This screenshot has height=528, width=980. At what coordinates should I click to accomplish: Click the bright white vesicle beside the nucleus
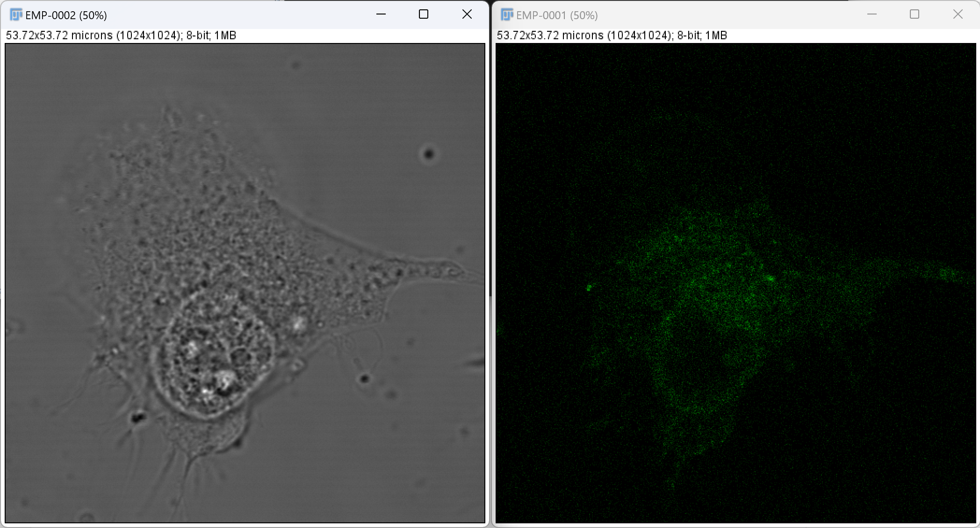click(x=298, y=322)
